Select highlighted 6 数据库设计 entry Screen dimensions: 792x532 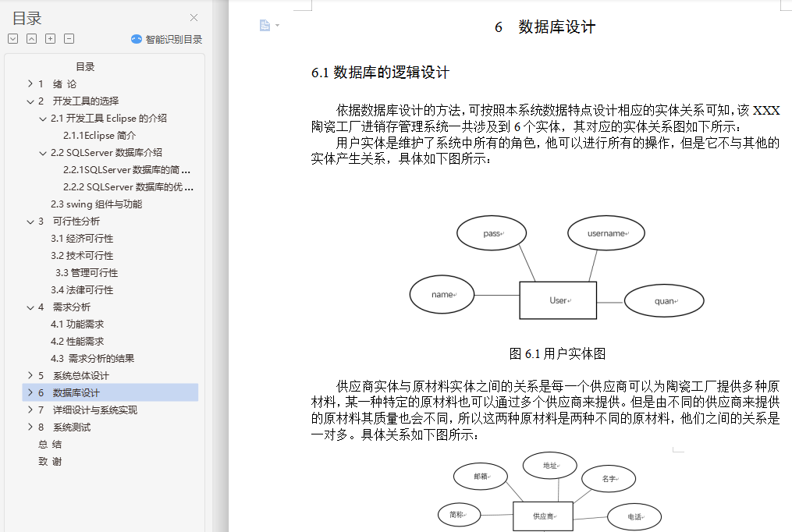(110, 392)
